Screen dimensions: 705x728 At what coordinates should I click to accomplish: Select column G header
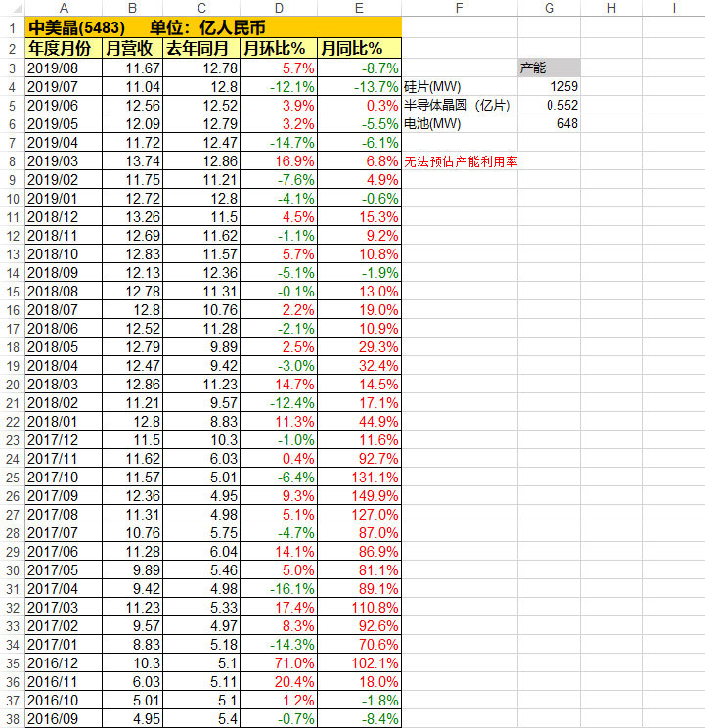coord(549,8)
